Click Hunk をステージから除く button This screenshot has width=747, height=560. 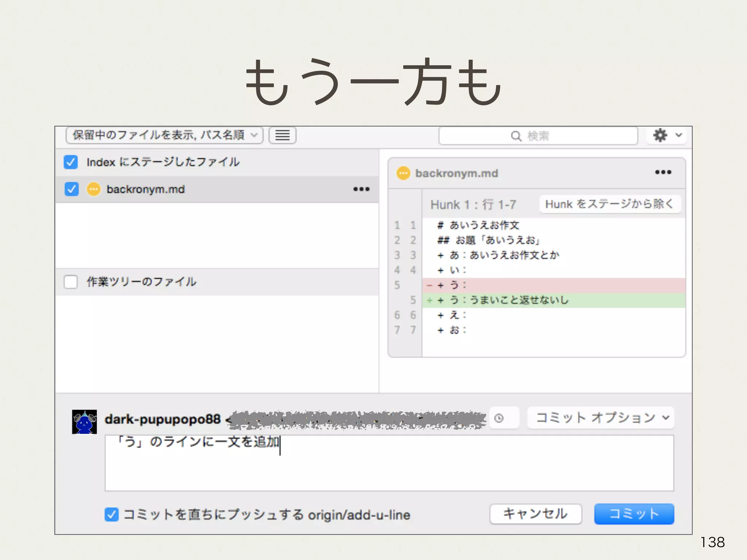(x=609, y=204)
